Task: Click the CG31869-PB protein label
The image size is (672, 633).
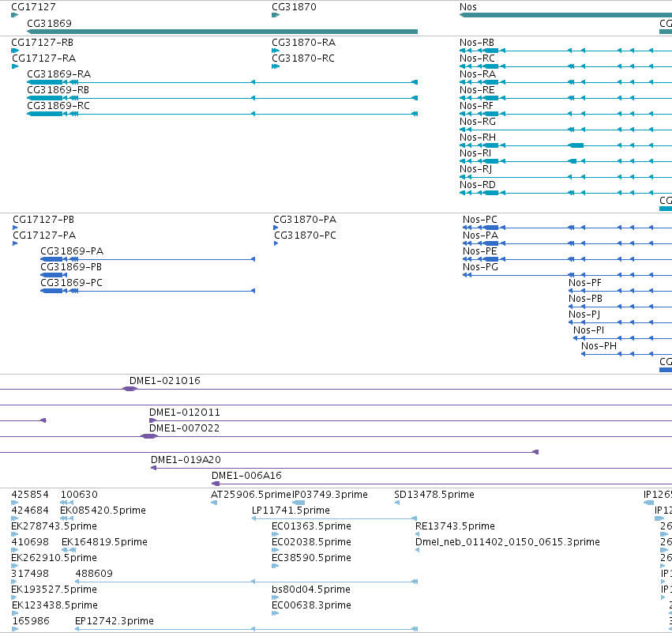Action: tap(71, 267)
